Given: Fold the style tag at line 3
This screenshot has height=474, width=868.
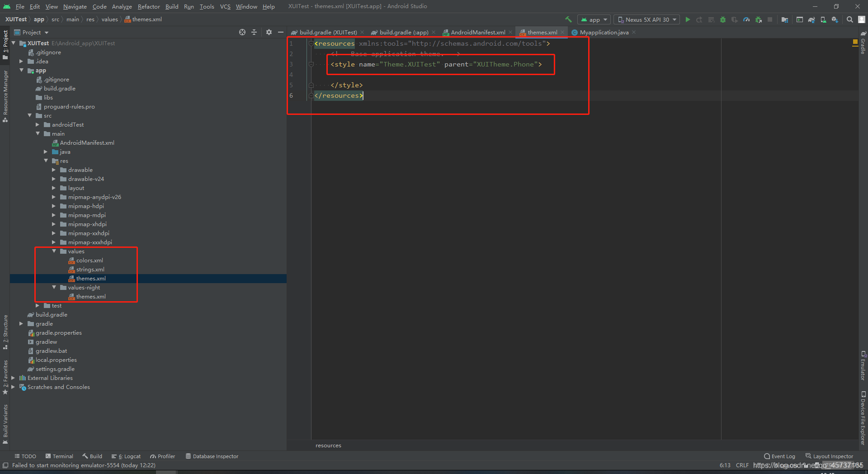Looking at the screenshot, I should pyautogui.click(x=311, y=64).
